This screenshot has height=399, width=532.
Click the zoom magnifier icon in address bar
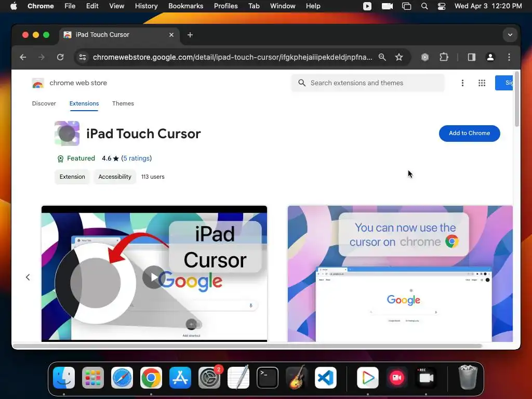(382, 57)
